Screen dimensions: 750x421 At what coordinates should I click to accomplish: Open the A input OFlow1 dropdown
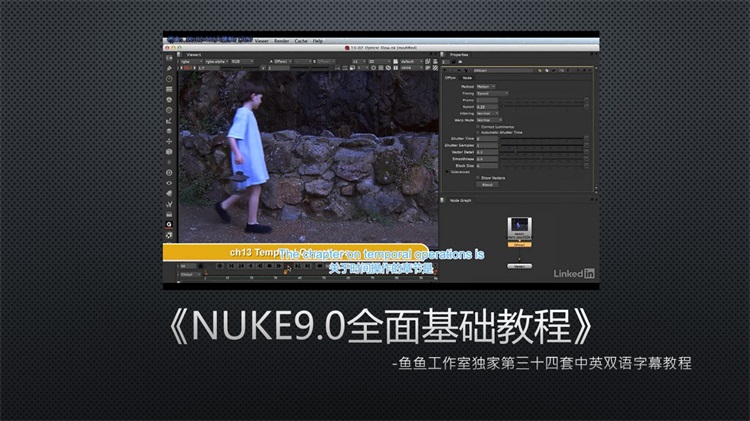pyautogui.click(x=281, y=62)
